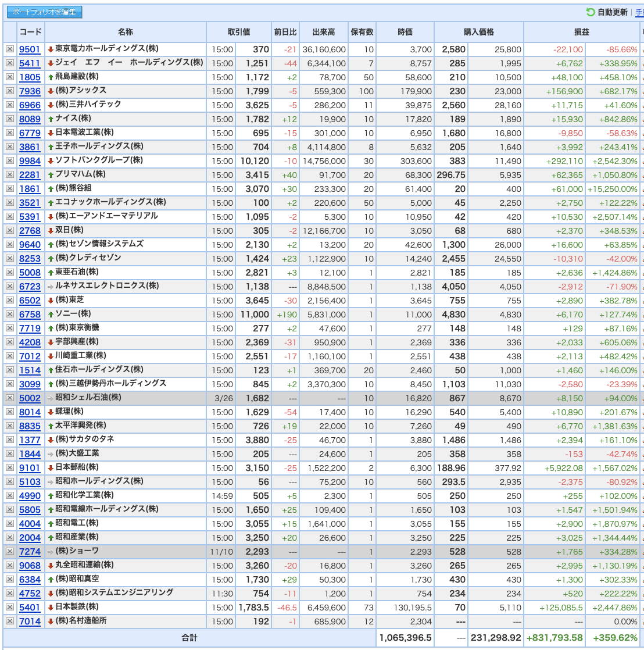This screenshot has width=644, height=650.
Task: Open stock code link 6723
Action: 30,287
